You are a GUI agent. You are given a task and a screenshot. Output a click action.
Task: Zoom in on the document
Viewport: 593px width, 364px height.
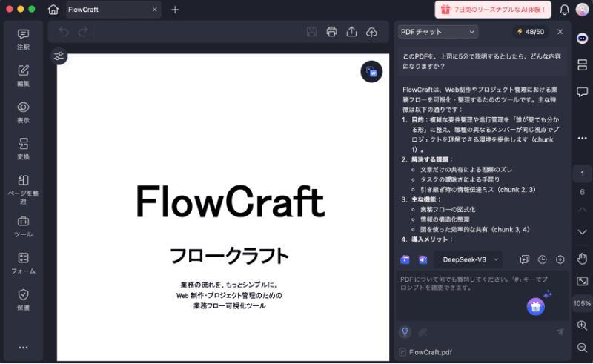tap(582, 325)
